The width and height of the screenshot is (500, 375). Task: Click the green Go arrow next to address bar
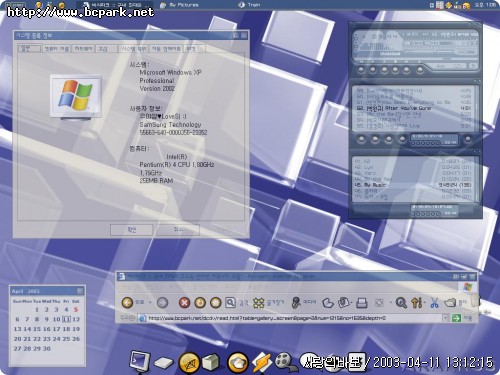click(455, 318)
